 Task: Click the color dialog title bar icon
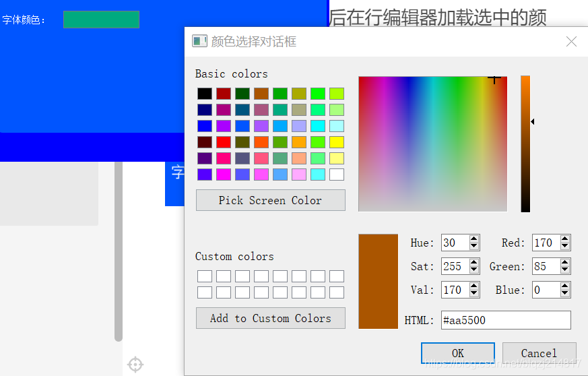pyautogui.click(x=199, y=41)
